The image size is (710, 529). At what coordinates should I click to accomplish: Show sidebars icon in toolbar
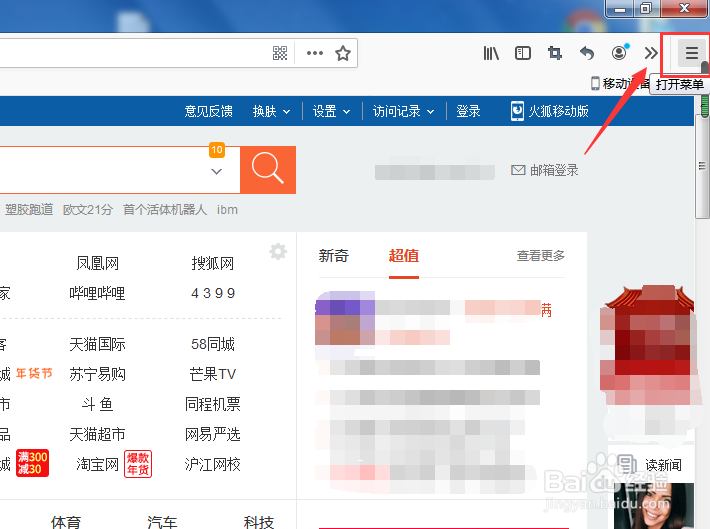coord(523,53)
